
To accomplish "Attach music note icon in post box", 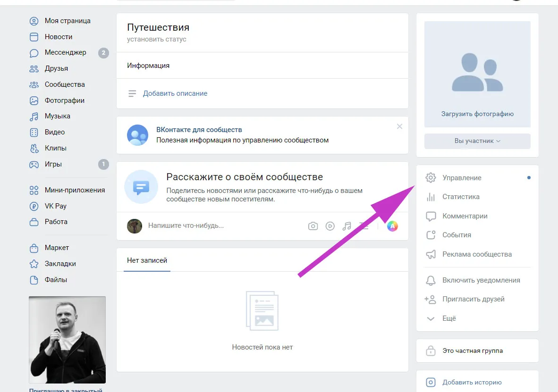I will [347, 226].
